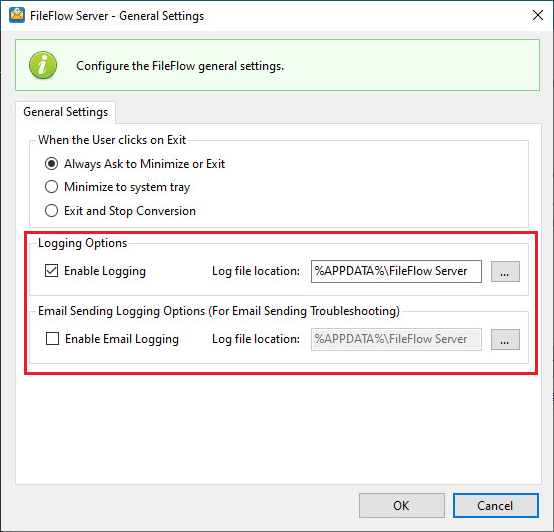This screenshot has width=554, height=532.
Task: Click the 'Email Sending Logging Options' group label
Action: point(219,311)
